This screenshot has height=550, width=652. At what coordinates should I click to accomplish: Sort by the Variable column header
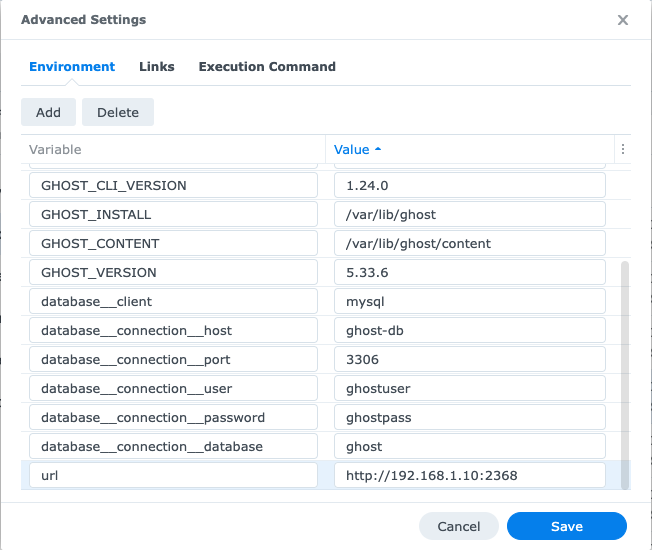point(55,150)
